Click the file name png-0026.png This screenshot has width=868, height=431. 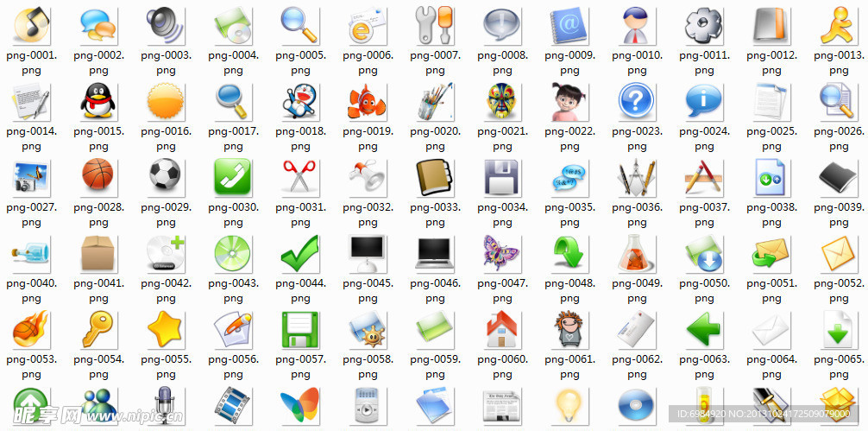[x=839, y=139]
